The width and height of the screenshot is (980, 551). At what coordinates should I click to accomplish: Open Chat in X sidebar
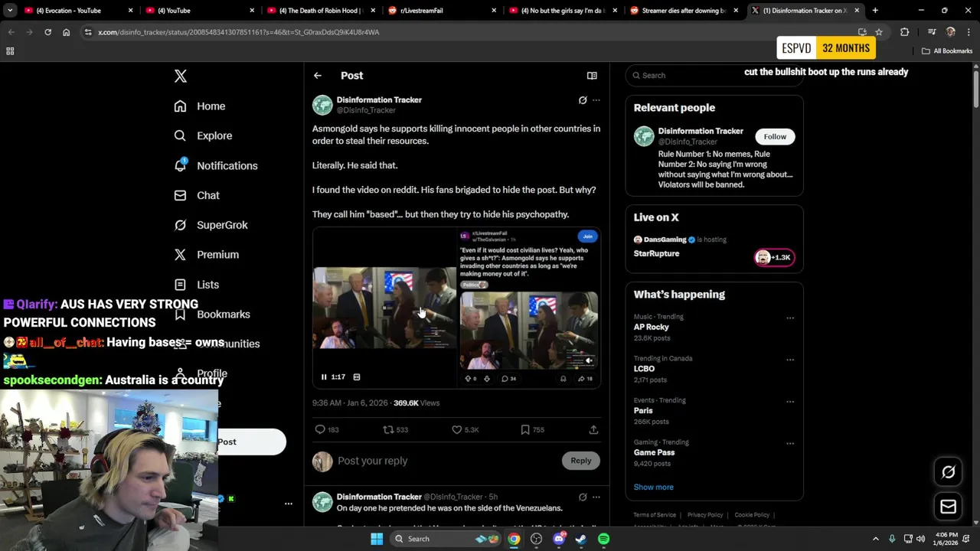tap(197, 195)
